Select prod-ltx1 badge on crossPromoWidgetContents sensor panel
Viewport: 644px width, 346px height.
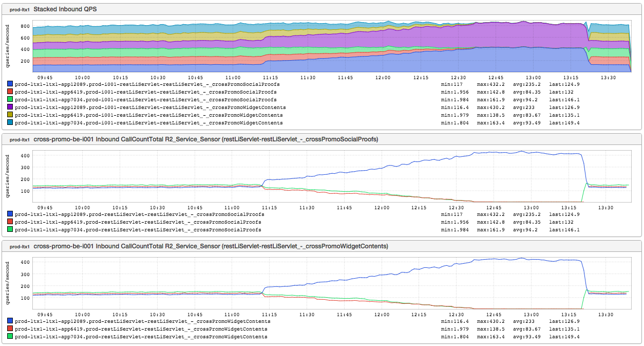pos(18,247)
